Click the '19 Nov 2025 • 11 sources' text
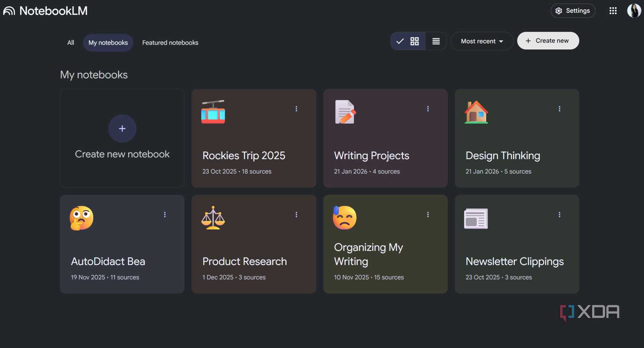The height and width of the screenshot is (348, 644). 105,277
